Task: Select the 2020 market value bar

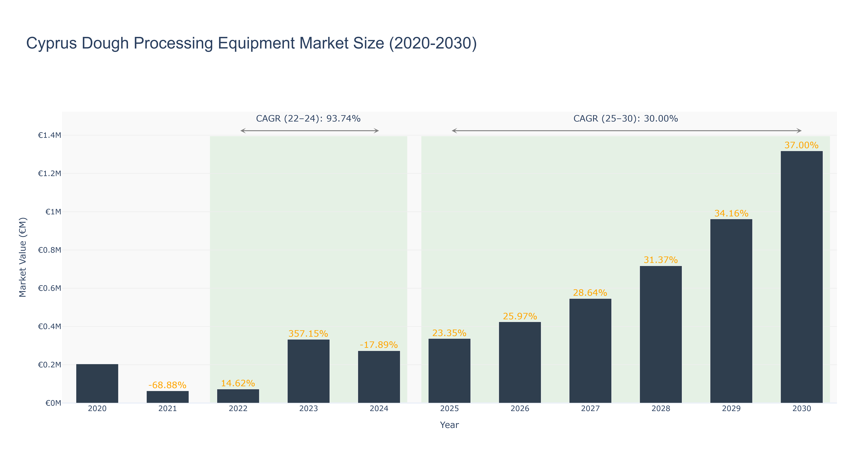Action: (x=97, y=383)
